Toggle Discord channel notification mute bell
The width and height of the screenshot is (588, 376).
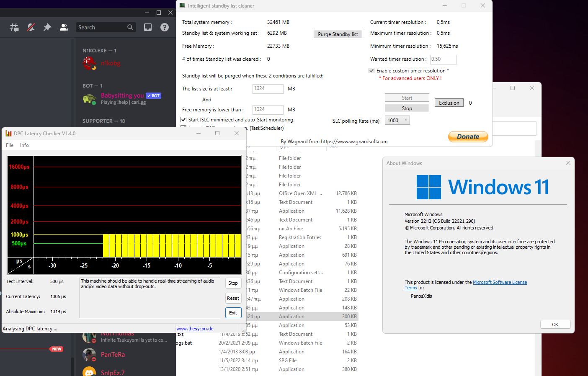[x=31, y=27]
